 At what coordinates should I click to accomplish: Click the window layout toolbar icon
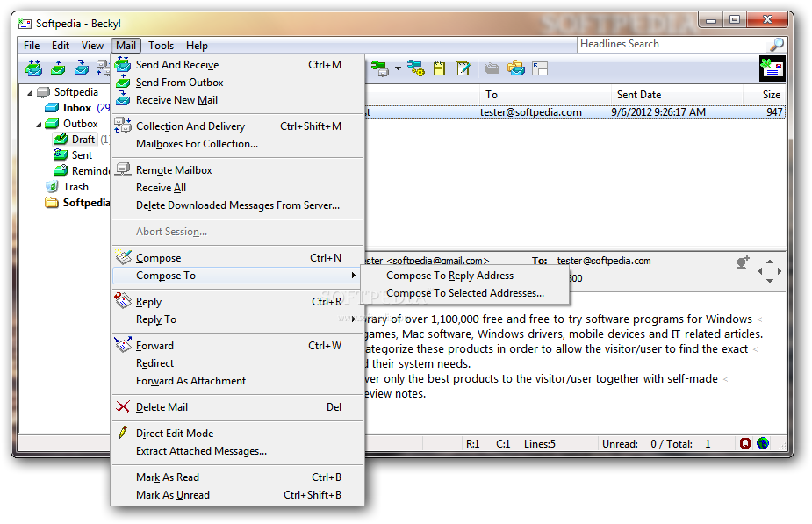pyautogui.click(x=540, y=68)
